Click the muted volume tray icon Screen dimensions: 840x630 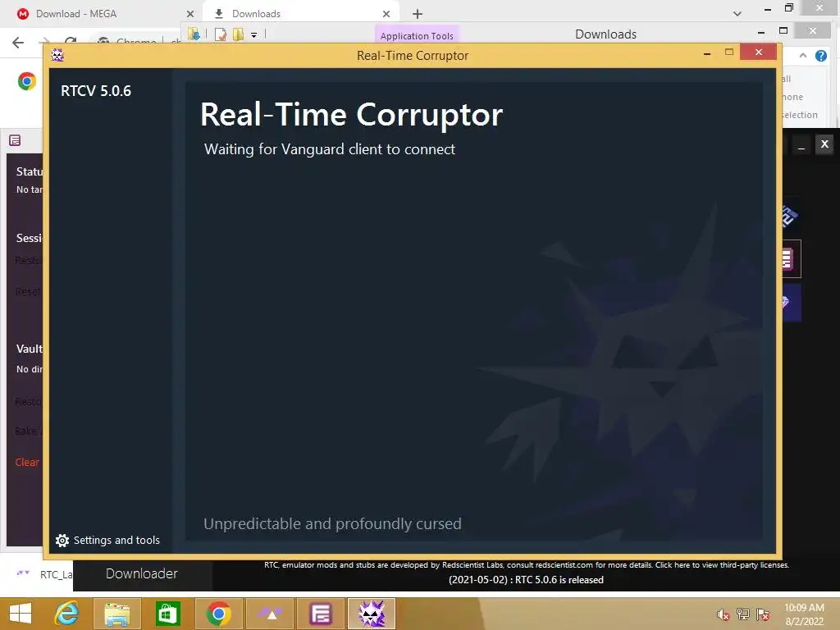tap(724, 614)
